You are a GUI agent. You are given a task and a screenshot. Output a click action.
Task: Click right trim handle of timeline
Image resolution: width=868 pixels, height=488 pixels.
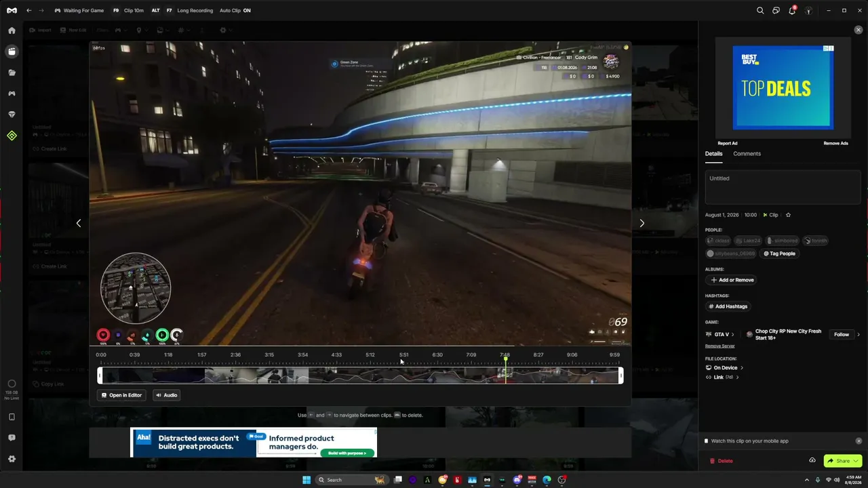pyautogui.click(x=620, y=375)
